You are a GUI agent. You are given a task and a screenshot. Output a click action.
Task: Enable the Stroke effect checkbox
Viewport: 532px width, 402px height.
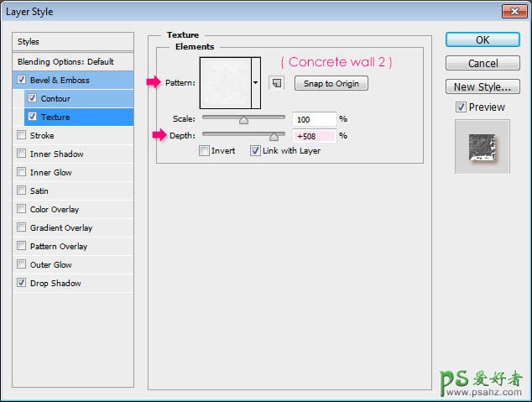tap(21, 136)
